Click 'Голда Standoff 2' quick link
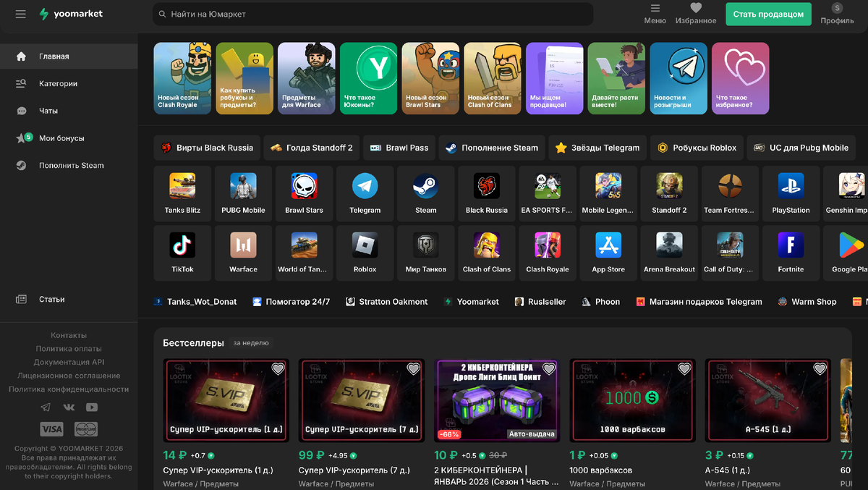 coord(312,148)
